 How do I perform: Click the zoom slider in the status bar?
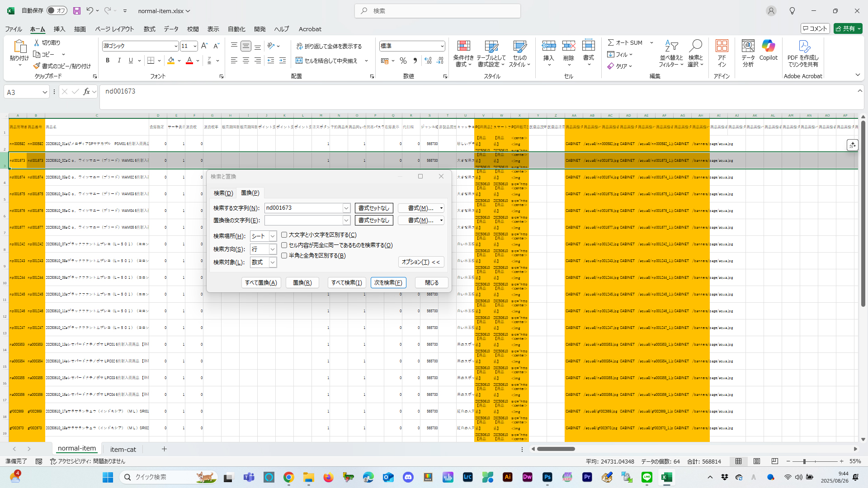[x=805, y=461]
